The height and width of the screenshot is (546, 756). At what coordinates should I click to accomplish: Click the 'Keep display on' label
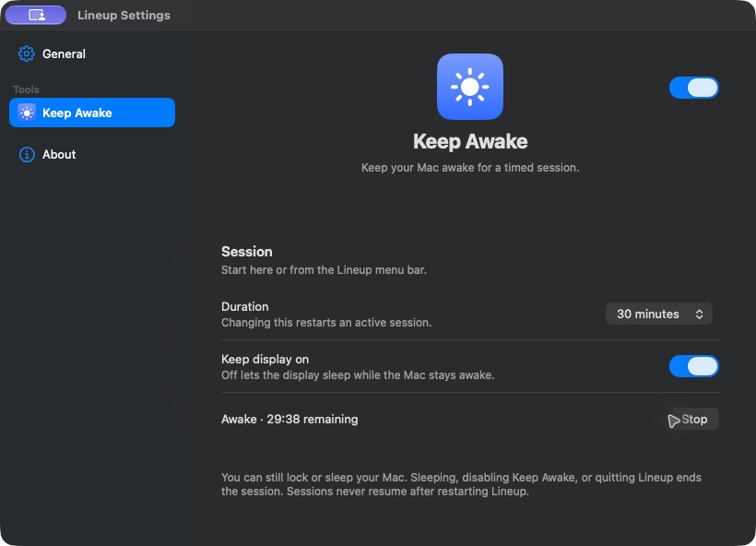(x=265, y=360)
